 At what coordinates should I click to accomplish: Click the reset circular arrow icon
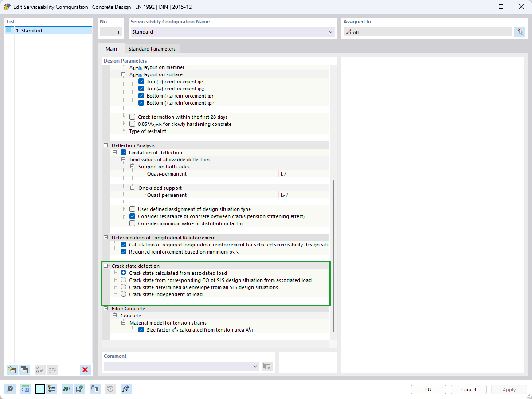tap(110, 389)
